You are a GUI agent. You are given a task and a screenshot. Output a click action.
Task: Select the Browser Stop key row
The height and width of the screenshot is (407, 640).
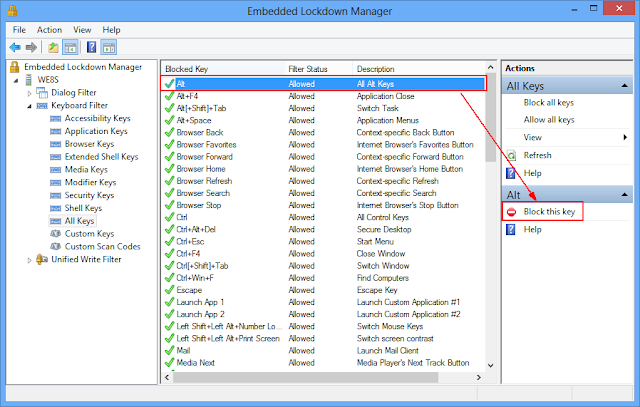click(x=323, y=205)
